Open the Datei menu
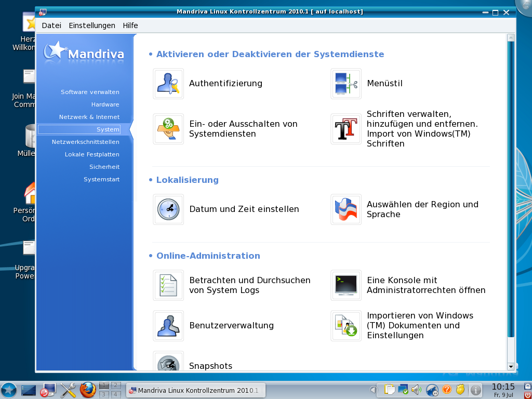 coord(51,25)
